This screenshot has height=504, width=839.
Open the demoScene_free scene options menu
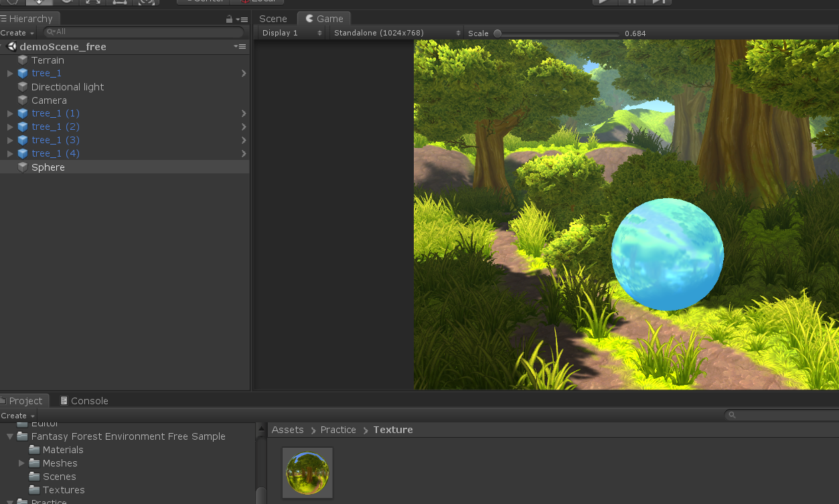240,46
